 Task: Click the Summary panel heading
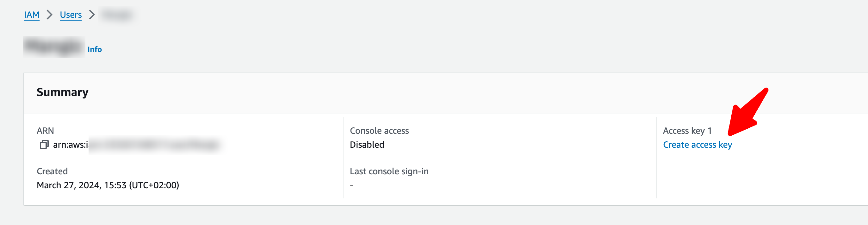(x=62, y=92)
